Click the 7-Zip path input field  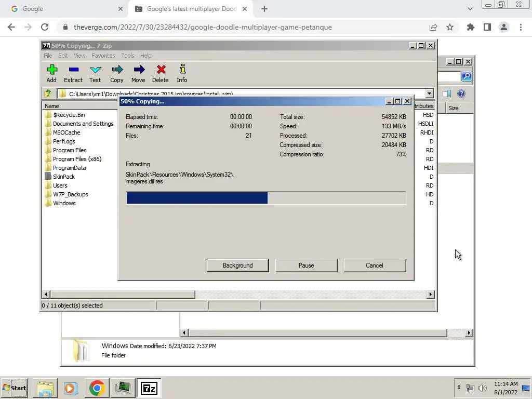click(241, 94)
